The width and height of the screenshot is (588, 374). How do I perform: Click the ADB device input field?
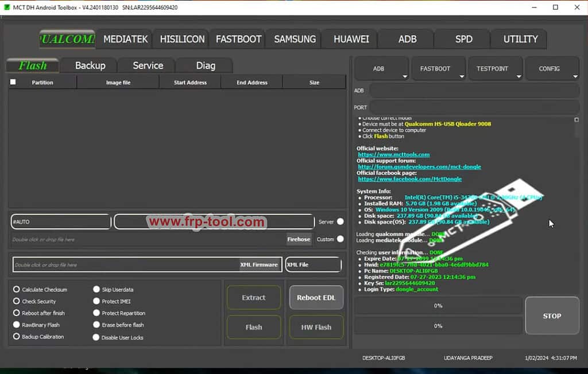(x=474, y=90)
